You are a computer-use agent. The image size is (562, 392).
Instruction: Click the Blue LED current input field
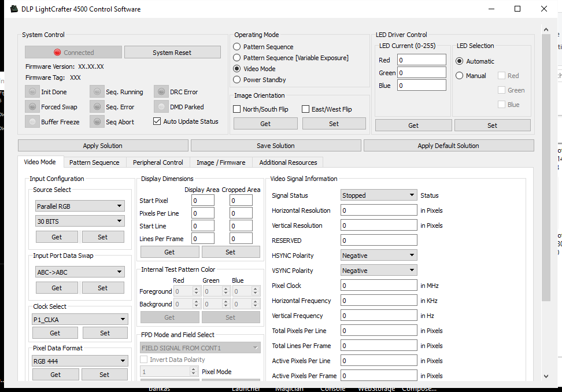pos(421,85)
